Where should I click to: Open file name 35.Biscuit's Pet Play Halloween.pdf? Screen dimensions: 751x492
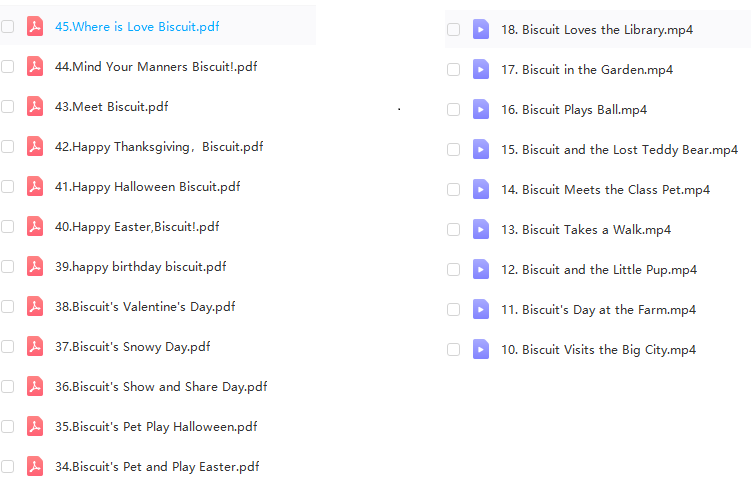(156, 427)
